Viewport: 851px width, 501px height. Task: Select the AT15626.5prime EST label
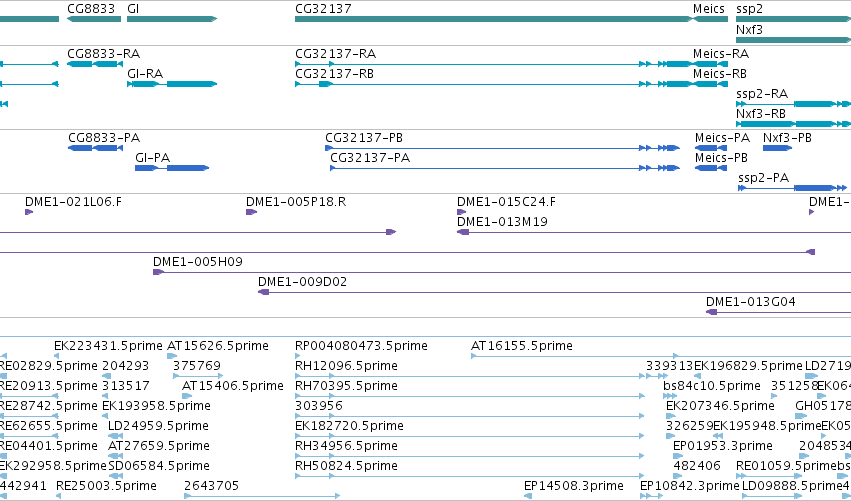click(x=218, y=346)
